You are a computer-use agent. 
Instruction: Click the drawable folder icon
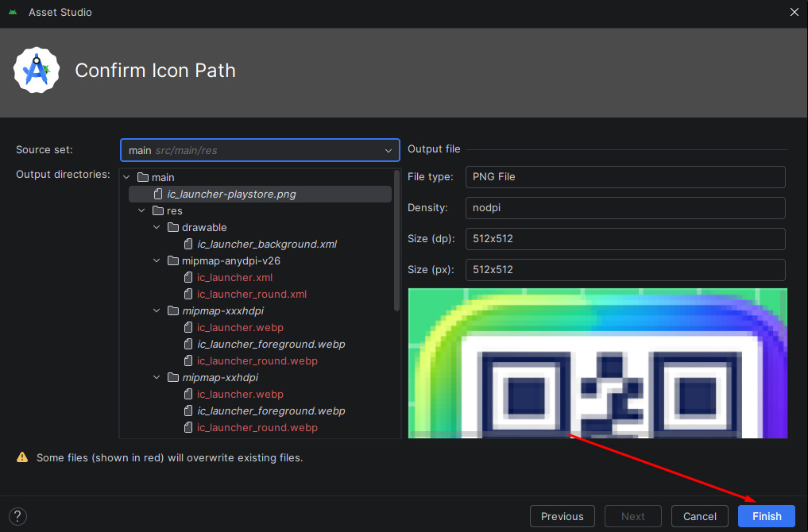point(173,227)
